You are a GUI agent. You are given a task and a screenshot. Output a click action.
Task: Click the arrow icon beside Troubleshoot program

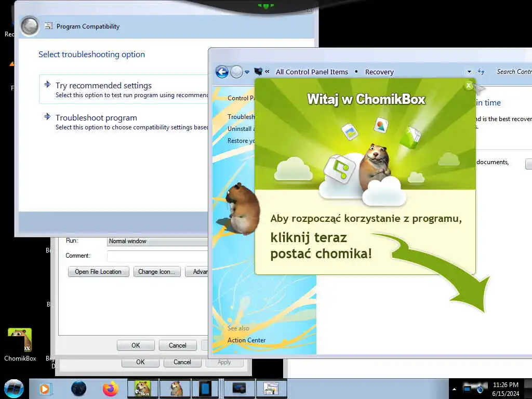coord(47,117)
